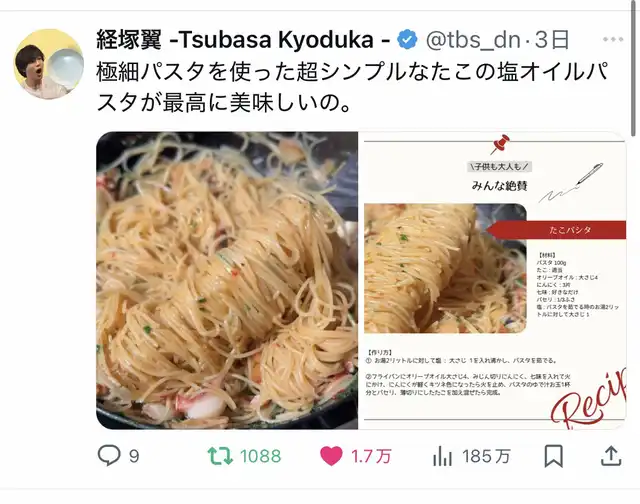Open the three-dot more menu

pos(613,39)
